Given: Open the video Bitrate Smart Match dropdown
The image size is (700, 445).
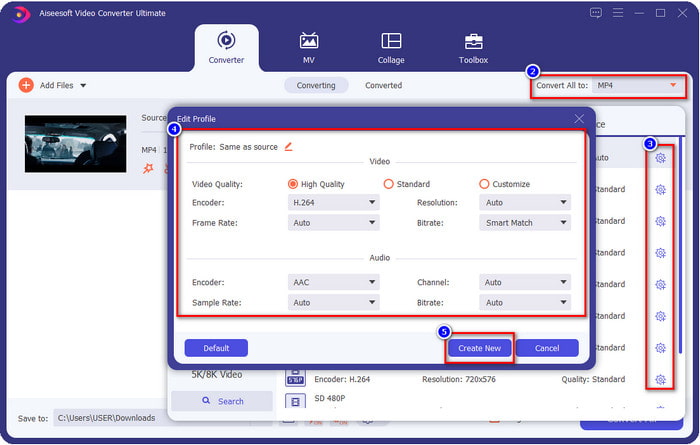Looking at the screenshot, I should (525, 223).
